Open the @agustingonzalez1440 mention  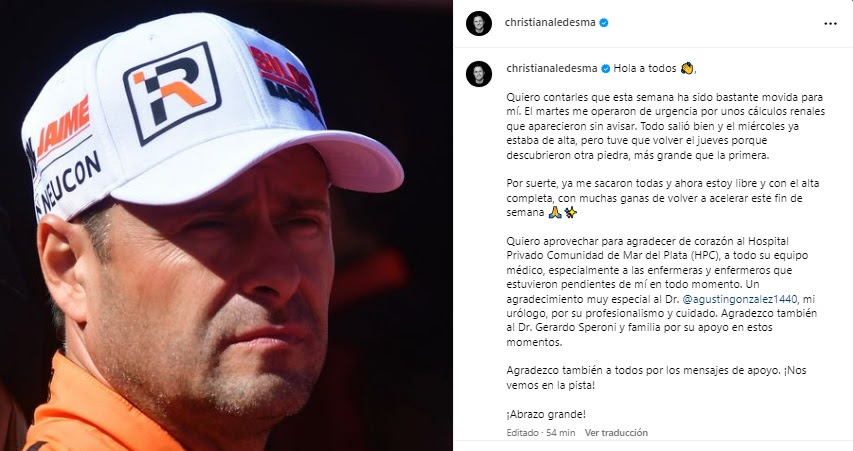click(740, 299)
